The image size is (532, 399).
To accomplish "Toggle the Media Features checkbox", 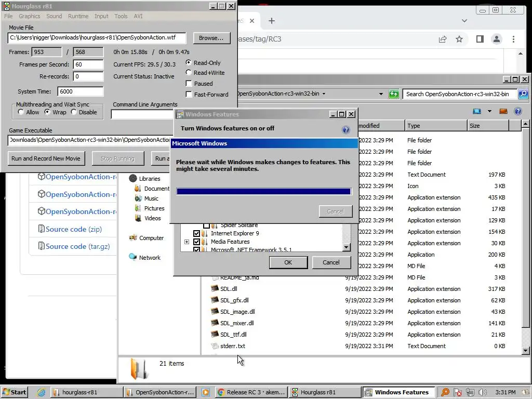I will pyautogui.click(x=196, y=242).
